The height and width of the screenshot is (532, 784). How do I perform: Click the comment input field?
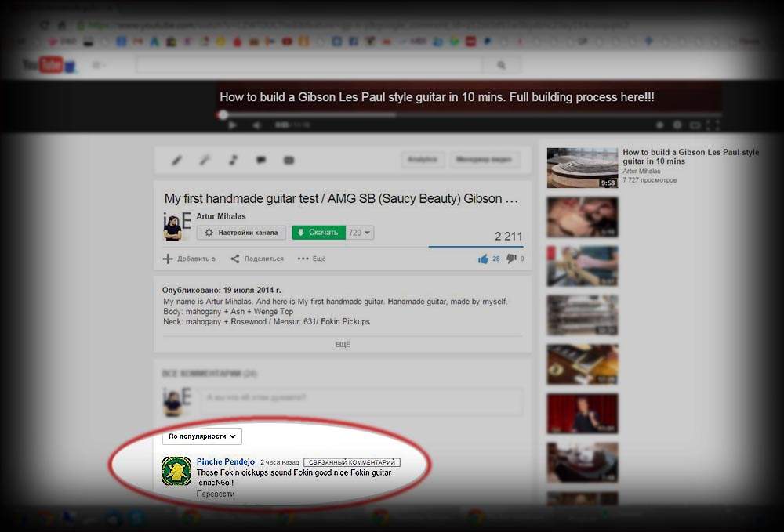(361, 402)
